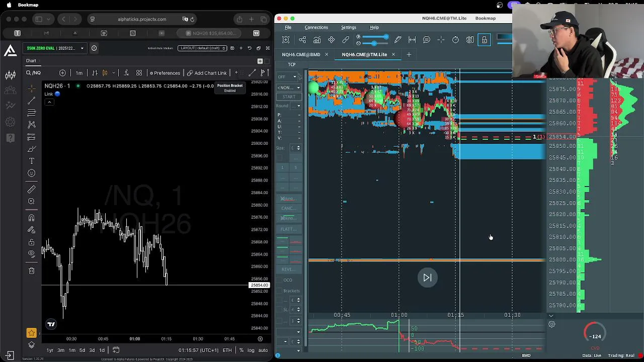Click the yellow star favorites button
Screen dimensions: 644x362
point(31,333)
